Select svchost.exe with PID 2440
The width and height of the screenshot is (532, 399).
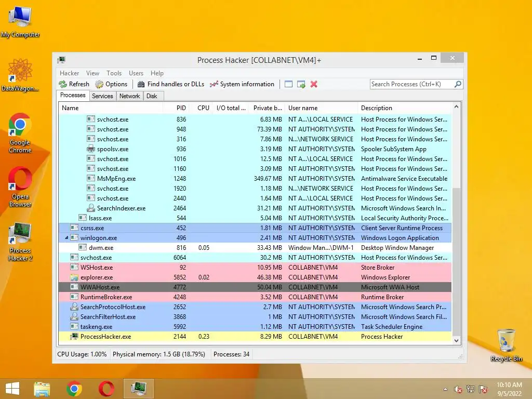[x=255, y=198]
